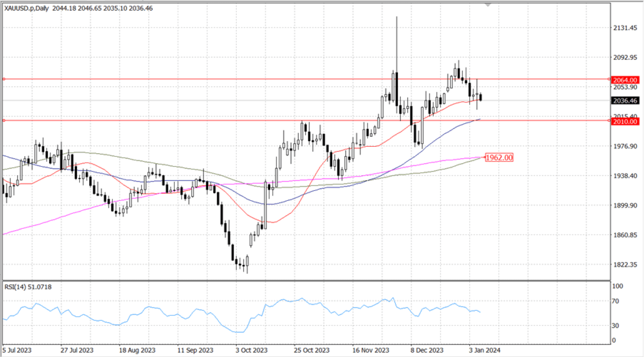
Task: Click the divider between price chart and RSI
Action: 305,281
